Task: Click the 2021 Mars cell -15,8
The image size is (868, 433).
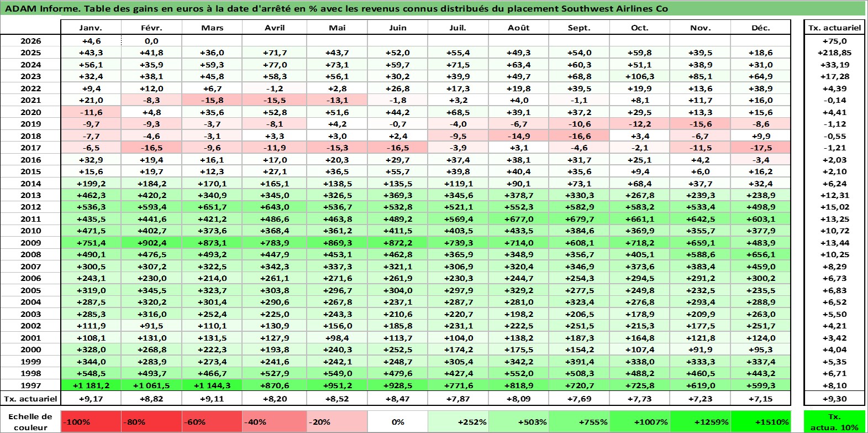Action: click(212, 100)
